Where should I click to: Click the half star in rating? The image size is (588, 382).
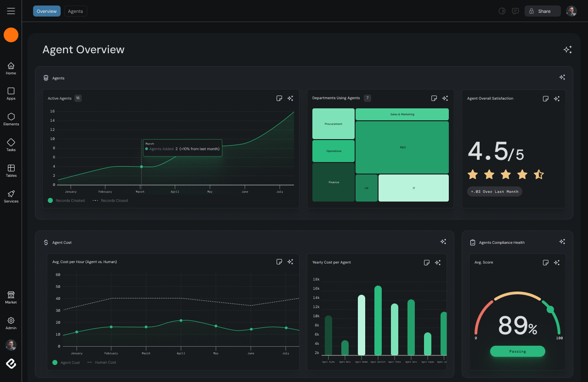539,174
